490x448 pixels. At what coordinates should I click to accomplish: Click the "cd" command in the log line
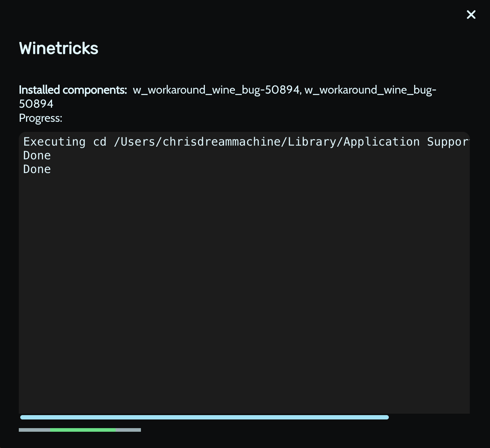coord(100,142)
